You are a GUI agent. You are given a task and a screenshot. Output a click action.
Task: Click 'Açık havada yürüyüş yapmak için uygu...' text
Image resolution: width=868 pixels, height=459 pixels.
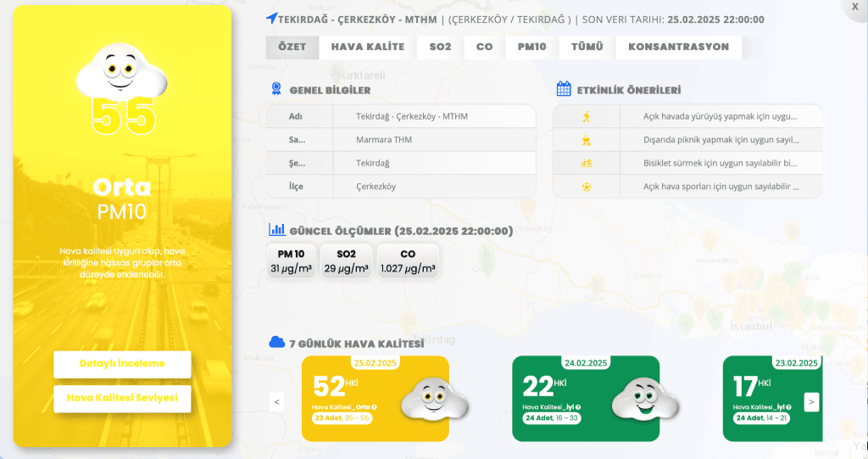[x=720, y=116]
